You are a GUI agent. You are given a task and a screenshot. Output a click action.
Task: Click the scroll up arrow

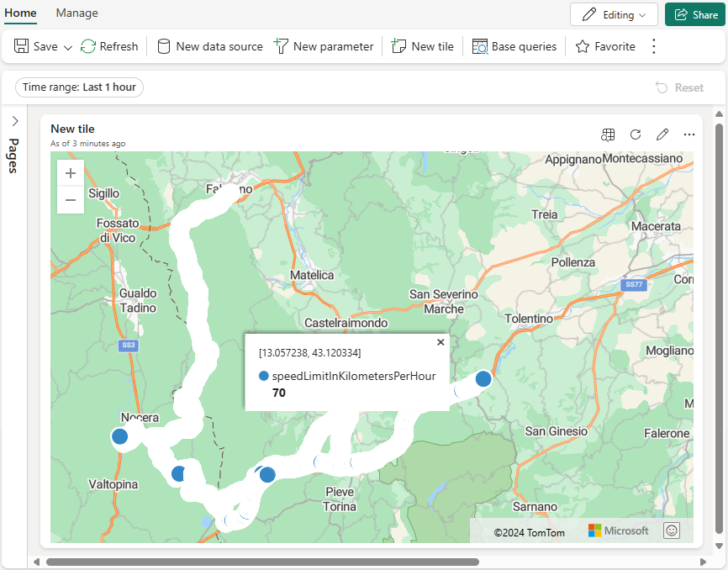pos(720,113)
